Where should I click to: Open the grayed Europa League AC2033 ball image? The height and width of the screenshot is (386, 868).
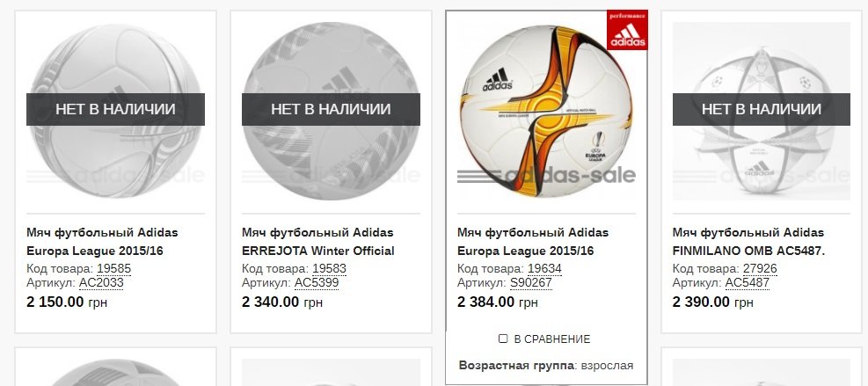(116, 111)
